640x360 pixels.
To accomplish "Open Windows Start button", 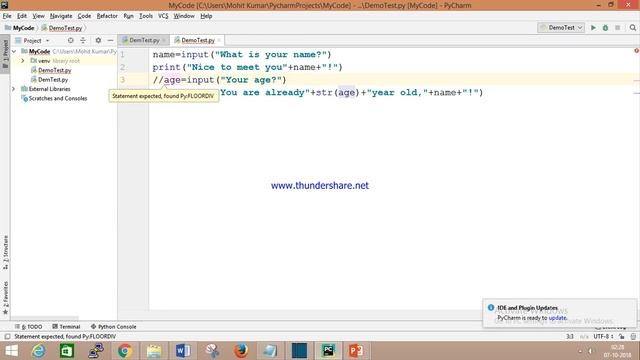I will pos(11,351).
